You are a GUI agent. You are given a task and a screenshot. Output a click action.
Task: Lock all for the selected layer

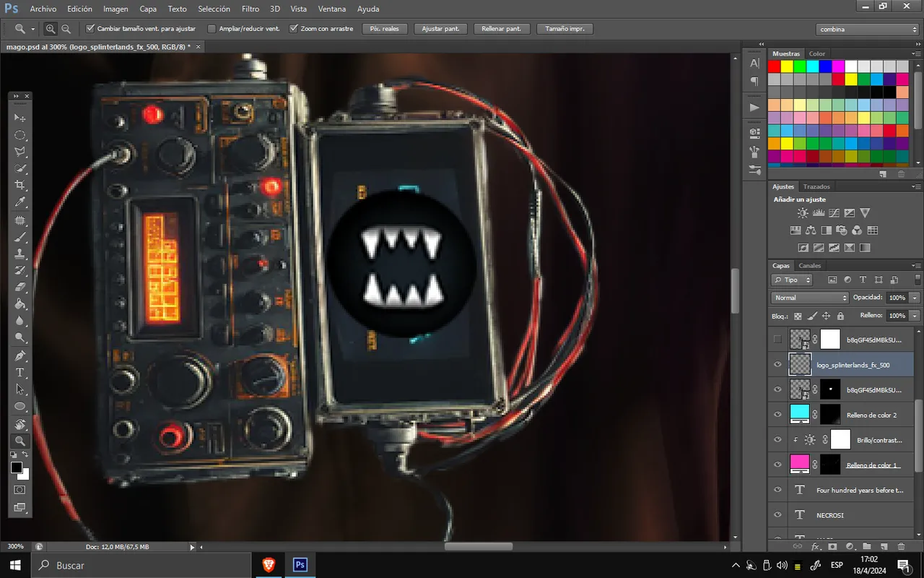[x=840, y=316]
